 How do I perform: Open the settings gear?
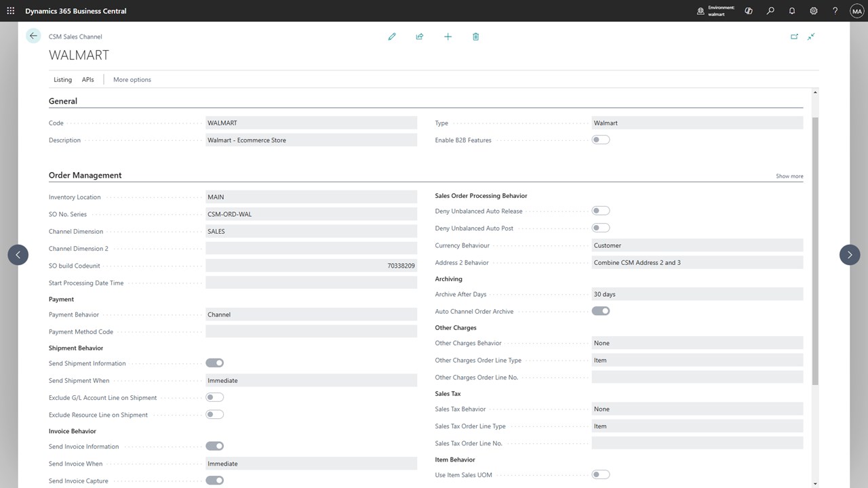(814, 11)
